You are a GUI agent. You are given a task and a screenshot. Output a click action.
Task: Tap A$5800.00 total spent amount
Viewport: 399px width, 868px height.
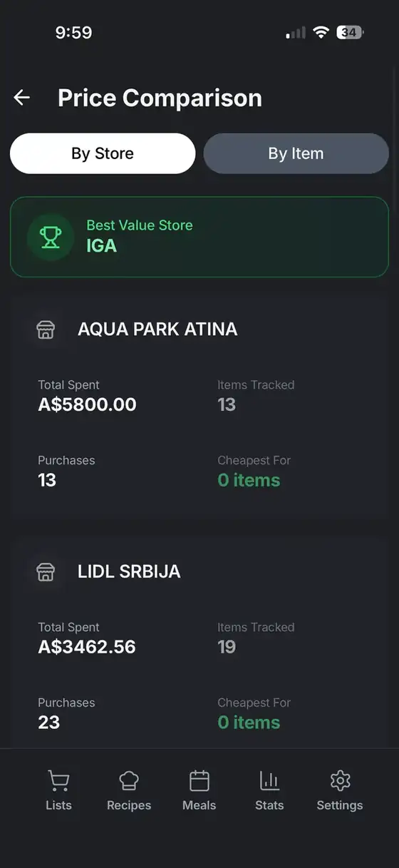[87, 405]
